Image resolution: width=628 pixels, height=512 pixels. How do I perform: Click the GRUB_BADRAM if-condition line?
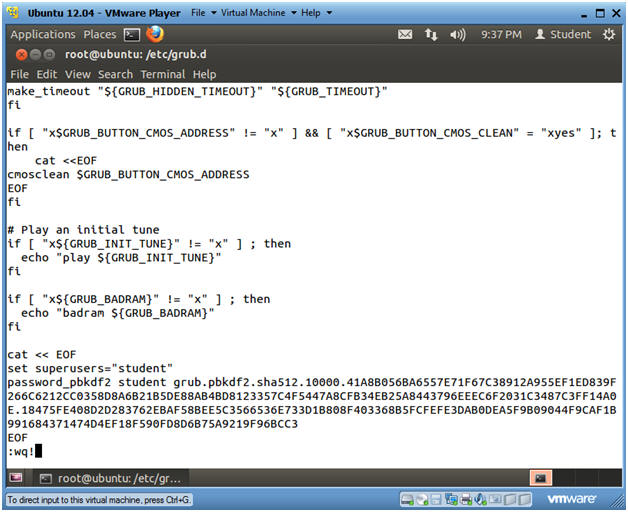point(139,299)
